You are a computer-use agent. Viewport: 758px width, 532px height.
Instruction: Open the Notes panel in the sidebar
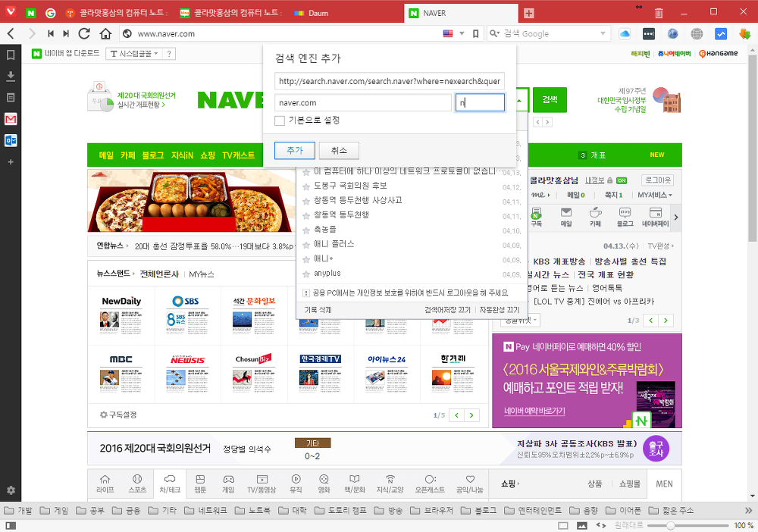click(11, 98)
